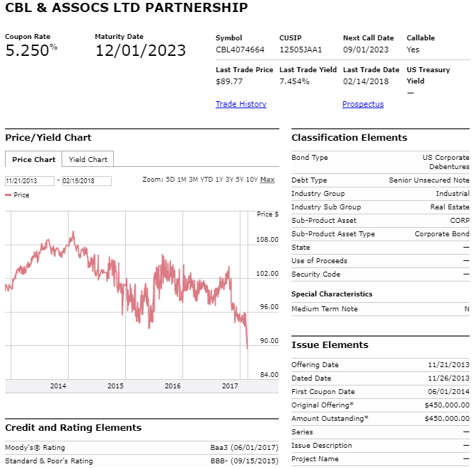Click the Industry Group value Industrial
This screenshot has width=476, height=469.
pyautogui.click(x=453, y=193)
